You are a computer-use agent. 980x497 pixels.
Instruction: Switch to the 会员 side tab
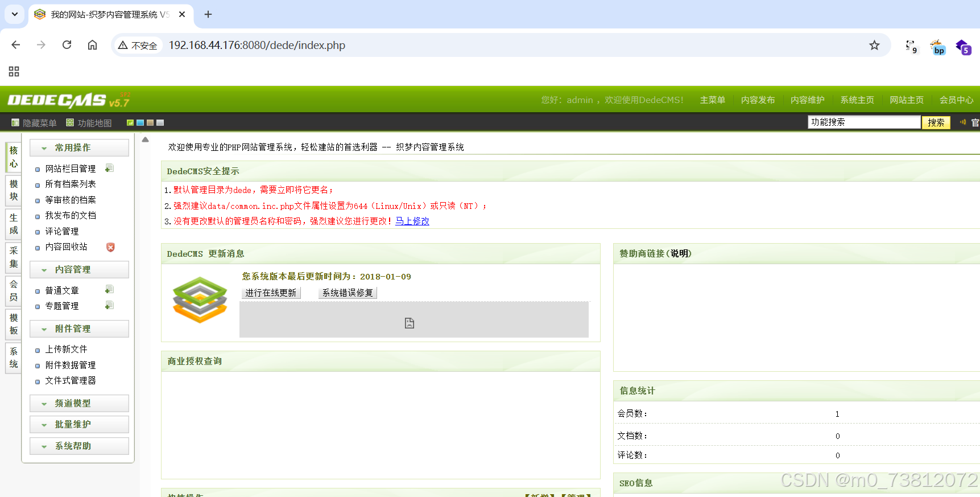[14, 290]
